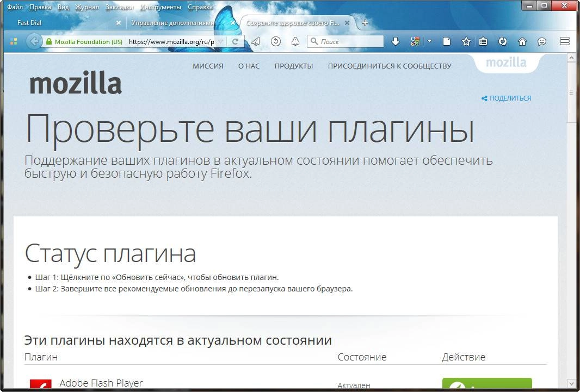Screen dimensions: 580x392
Task: Show Mozilla Foundation (US) site identity
Action: pyautogui.click(x=84, y=42)
